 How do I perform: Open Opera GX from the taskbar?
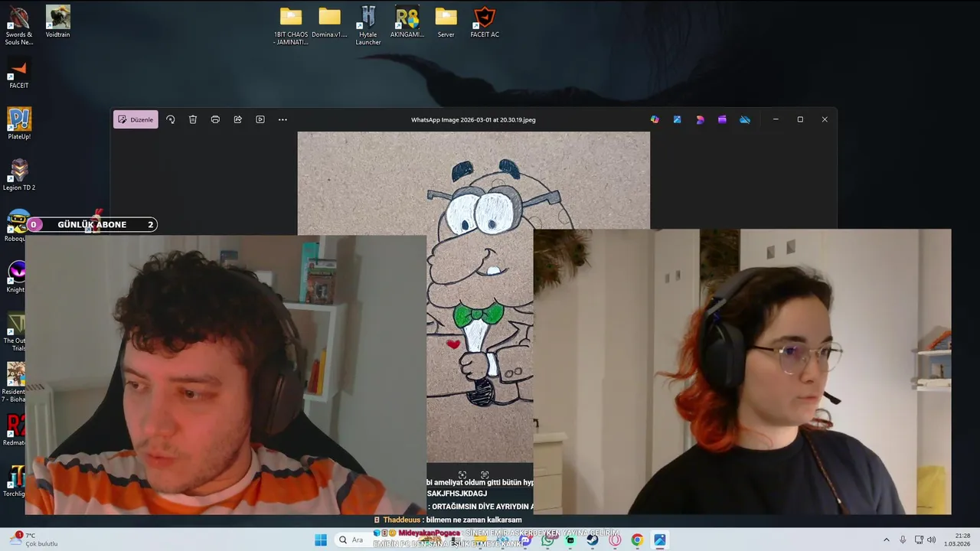pos(615,540)
